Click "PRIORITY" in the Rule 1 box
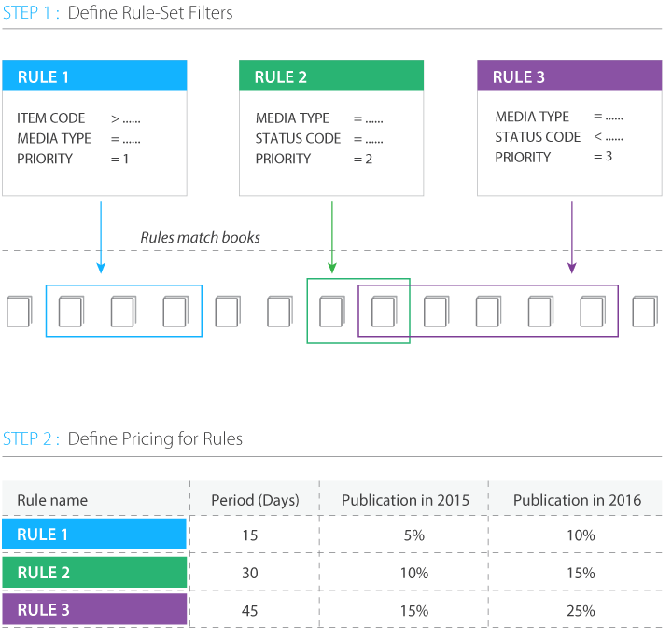This screenshot has height=639, width=672. point(45,159)
